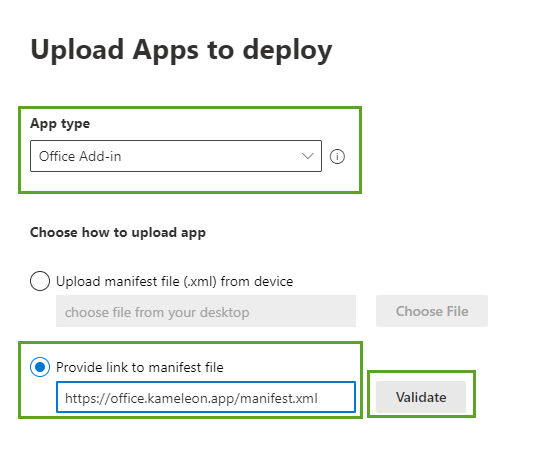544x474 pixels.
Task: Select Provide link to manifest file radio
Action: [40, 367]
